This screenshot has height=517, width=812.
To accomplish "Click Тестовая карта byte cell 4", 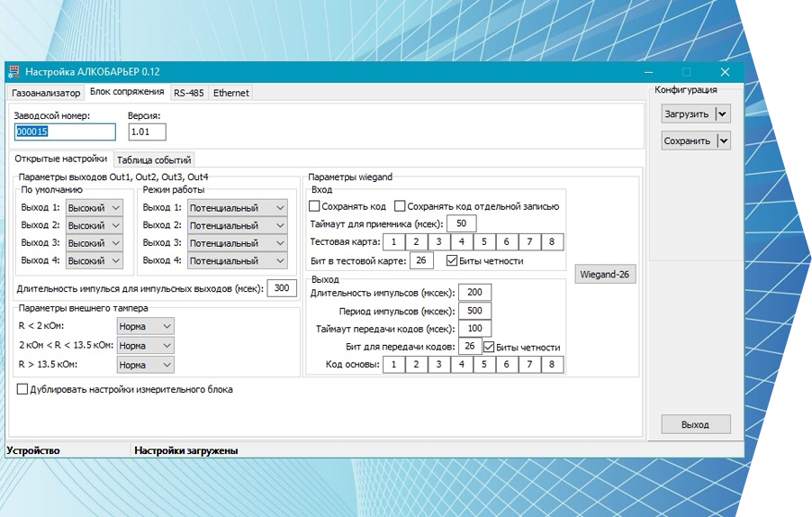I will [462, 241].
